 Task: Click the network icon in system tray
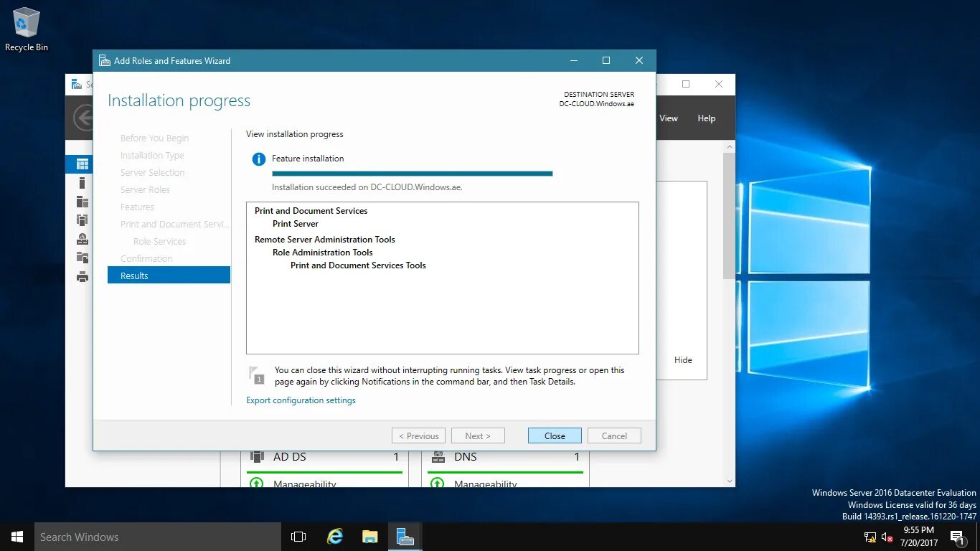click(870, 537)
